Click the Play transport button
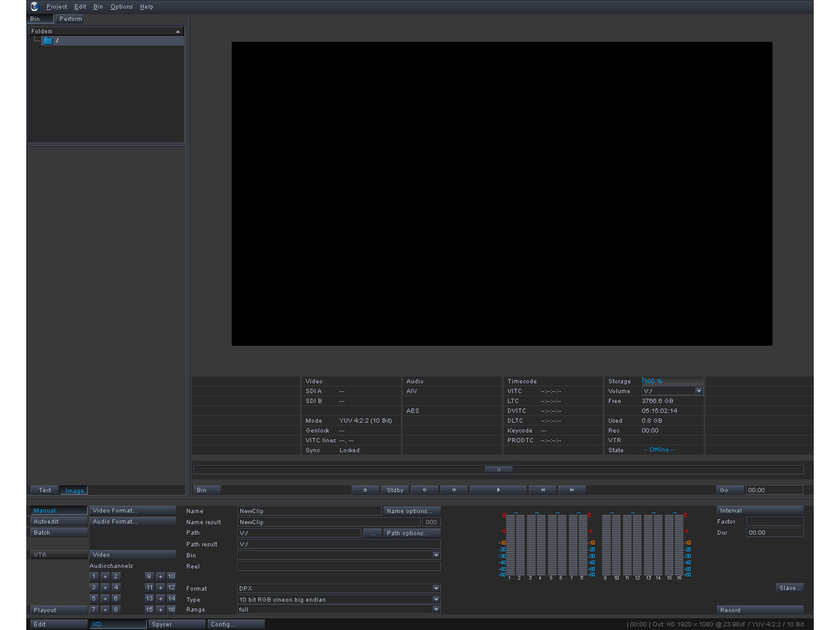 tap(498, 490)
